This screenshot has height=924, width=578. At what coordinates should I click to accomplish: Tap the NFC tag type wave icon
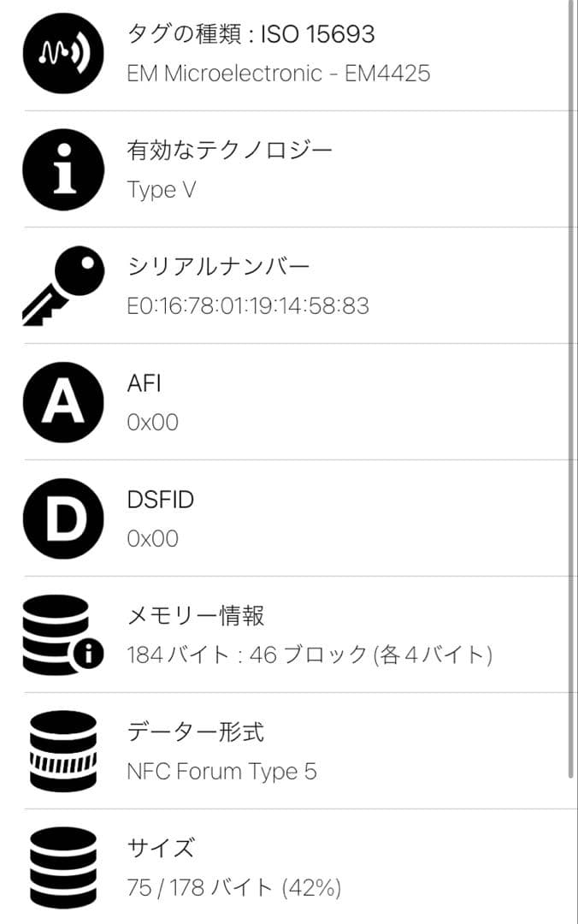[x=63, y=53]
